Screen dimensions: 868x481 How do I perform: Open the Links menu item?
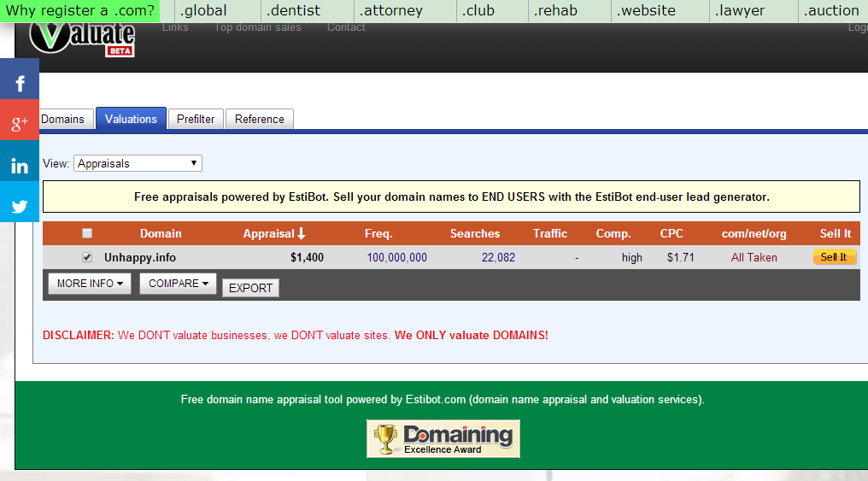point(175,27)
